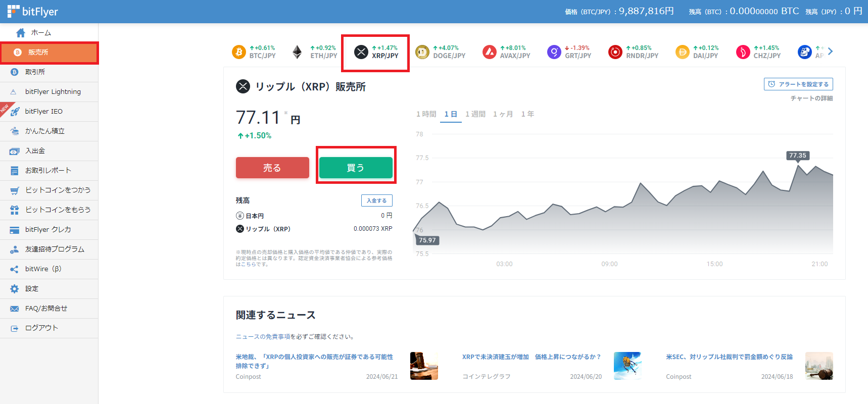The image size is (868, 404).
Task: Click the credit card icon for bitFlyer クレカ
Action: 15,230
